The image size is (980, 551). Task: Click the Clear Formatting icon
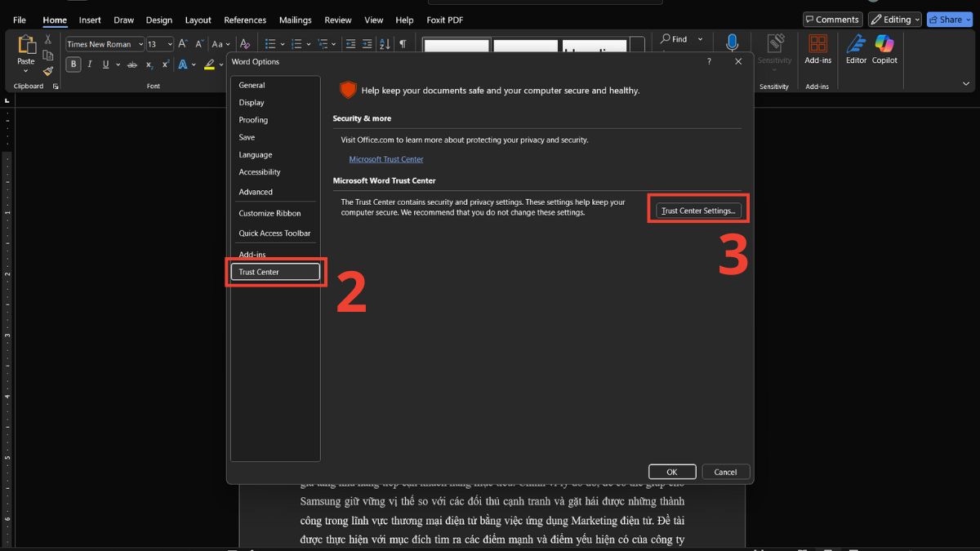[245, 43]
